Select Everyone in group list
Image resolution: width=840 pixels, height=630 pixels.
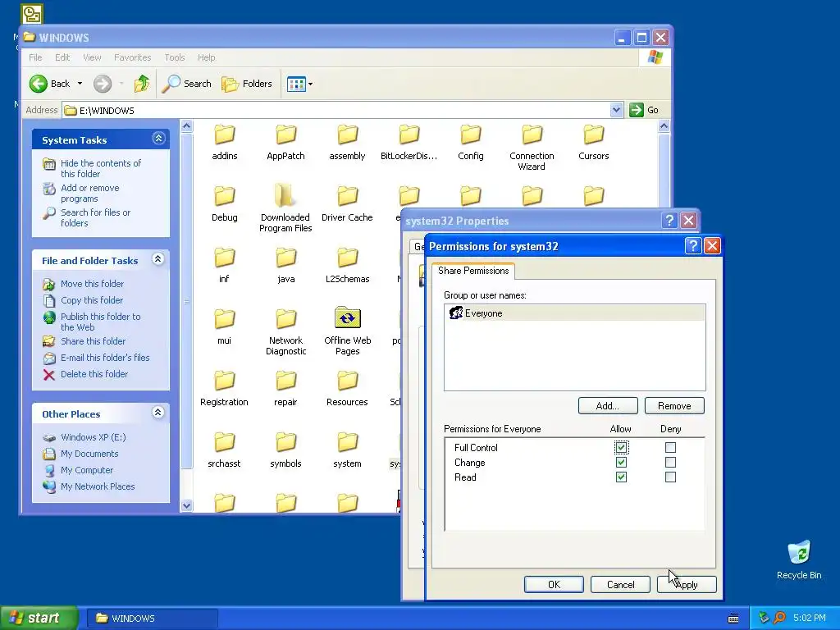click(x=575, y=313)
